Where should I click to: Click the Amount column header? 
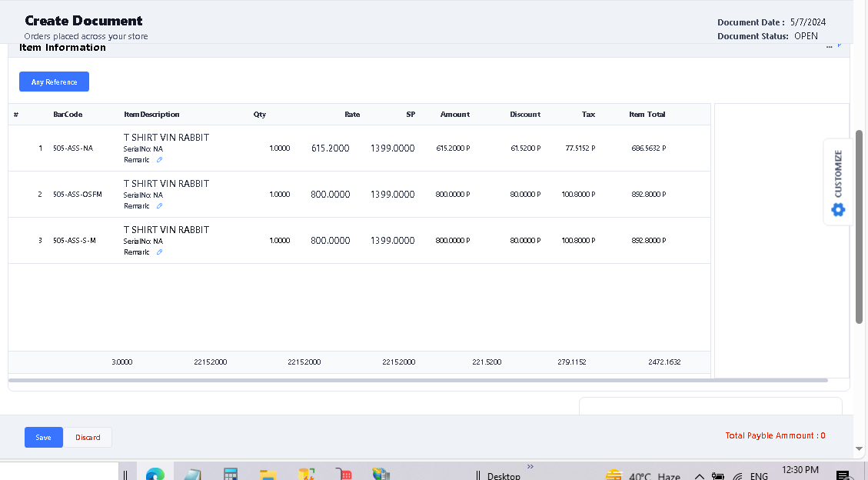(455, 115)
